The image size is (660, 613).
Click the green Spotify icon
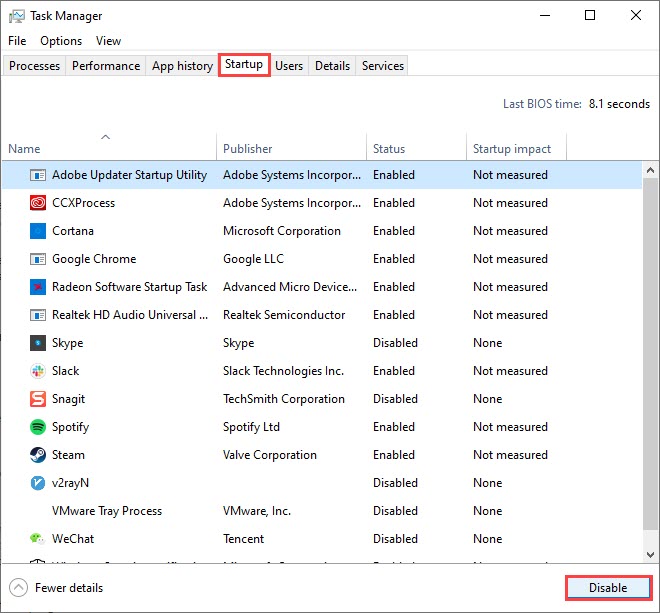click(38, 427)
